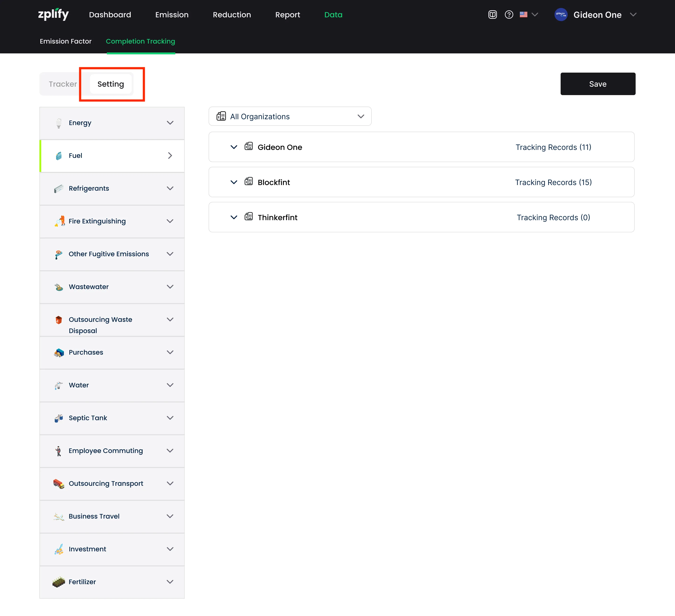Select the Fuel category item
Viewport: 675px width, 616px height.
click(x=112, y=156)
